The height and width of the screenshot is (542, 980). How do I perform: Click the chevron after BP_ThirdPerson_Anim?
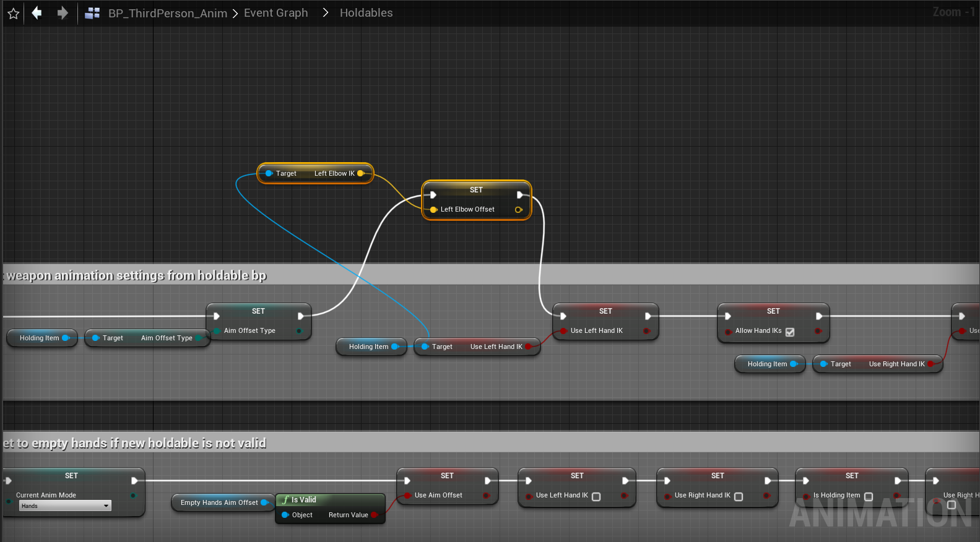(235, 14)
